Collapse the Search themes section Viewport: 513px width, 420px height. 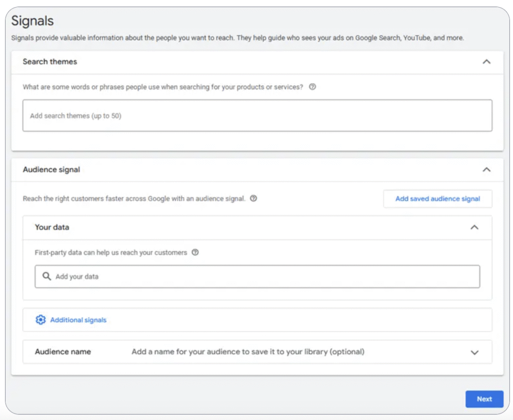click(486, 62)
